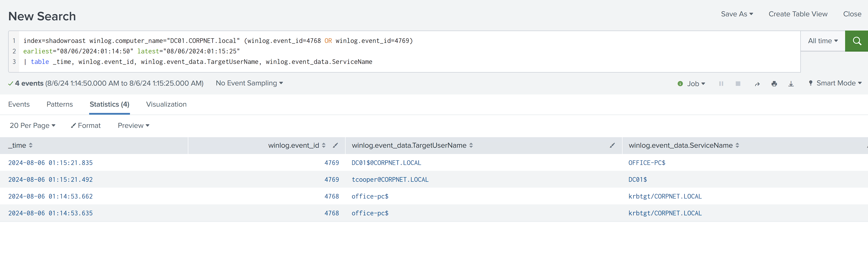The width and height of the screenshot is (868, 273).
Task: Click Create Table View
Action: click(x=798, y=14)
